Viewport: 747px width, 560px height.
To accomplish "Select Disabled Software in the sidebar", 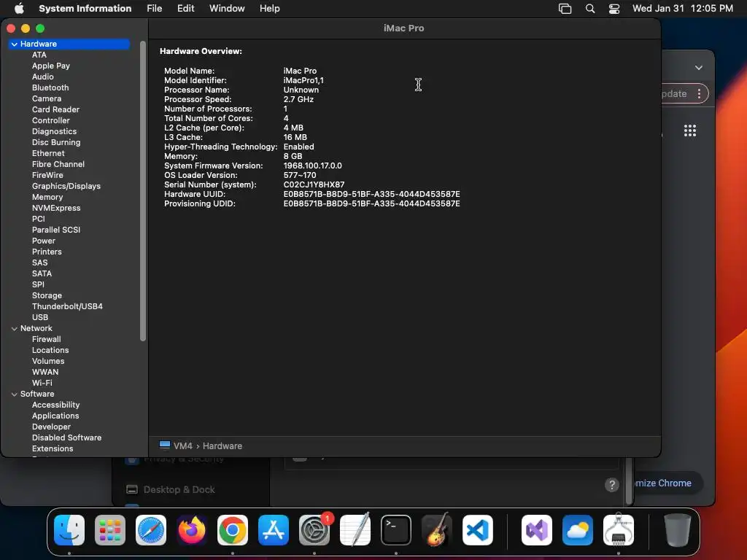I will [x=66, y=438].
